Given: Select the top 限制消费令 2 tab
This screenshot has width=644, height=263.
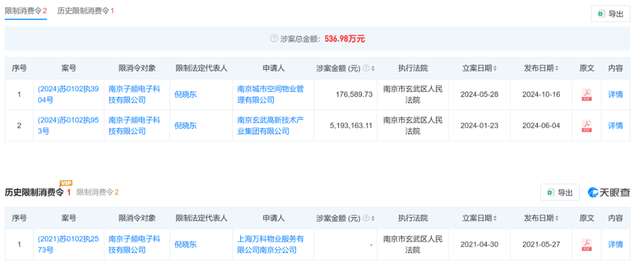Looking at the screenshot, I should point(26,11).
